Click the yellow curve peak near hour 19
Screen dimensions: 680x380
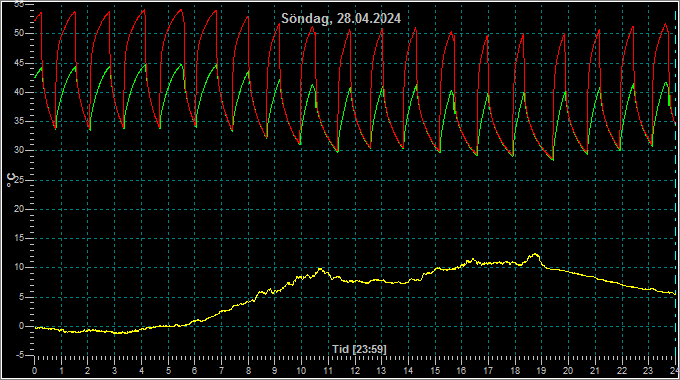pyautogui.click(x=535, y=255)
